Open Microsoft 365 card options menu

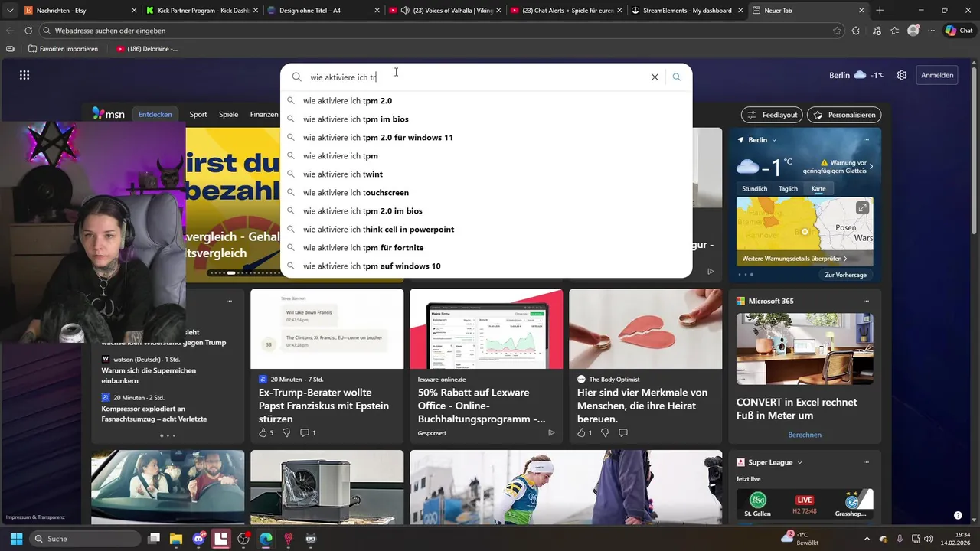[x=866, y=301]
